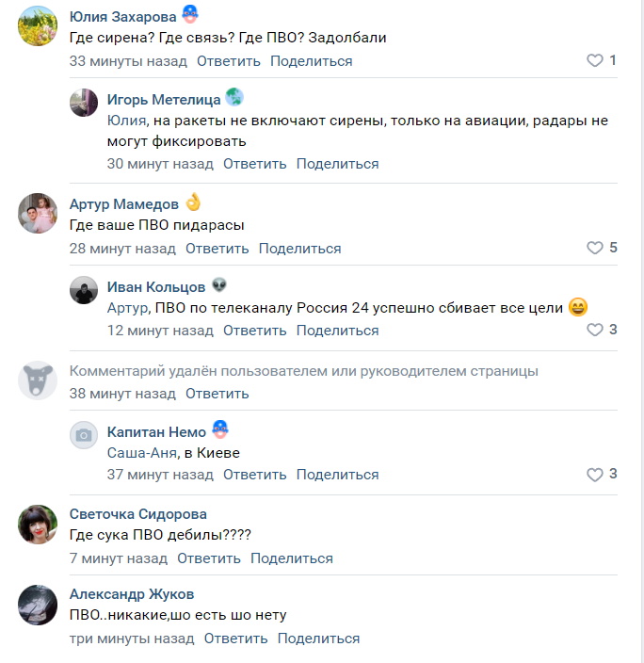Image resolution: width=644 pixels, height=663 pixels.
Task: Click Александр Жуков's avatar image
Action: [x=38, y=604]
